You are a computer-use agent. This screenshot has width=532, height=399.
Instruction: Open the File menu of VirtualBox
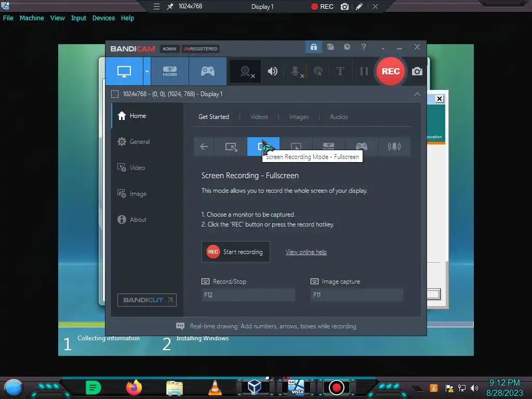point(8,18)
